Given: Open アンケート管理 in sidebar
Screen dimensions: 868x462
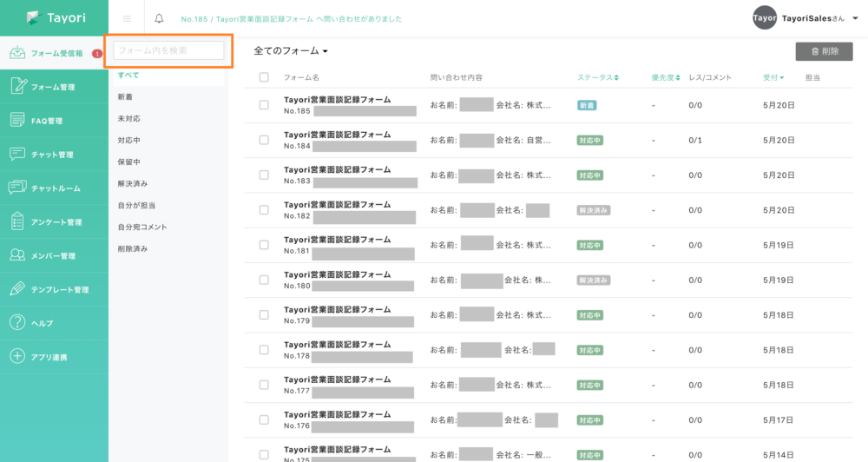Looking at the screenshot, I should pyautogui.click(x=54, y=221).
